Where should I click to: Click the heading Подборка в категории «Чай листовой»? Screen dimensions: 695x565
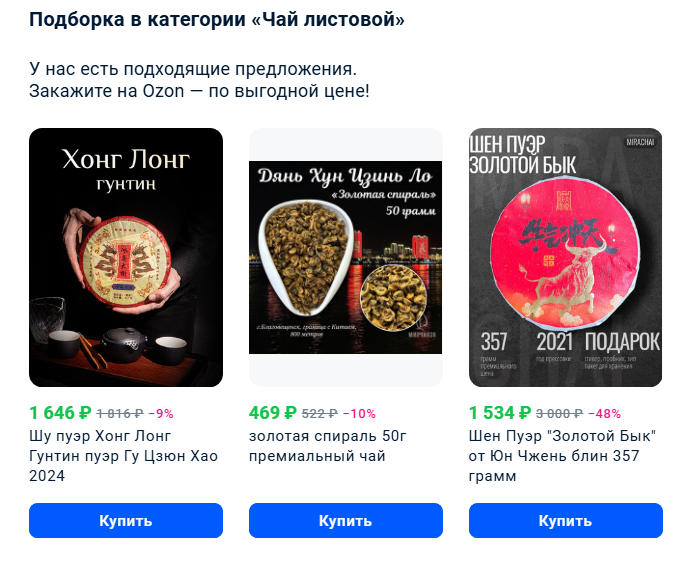[217, 19]
